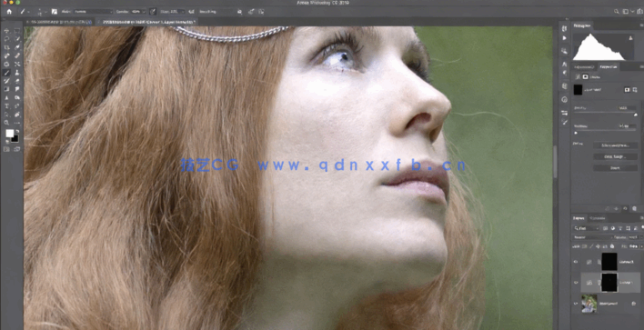
Task: Open the symmetry paint options butterfly icon
Action: tap(261, 12)
